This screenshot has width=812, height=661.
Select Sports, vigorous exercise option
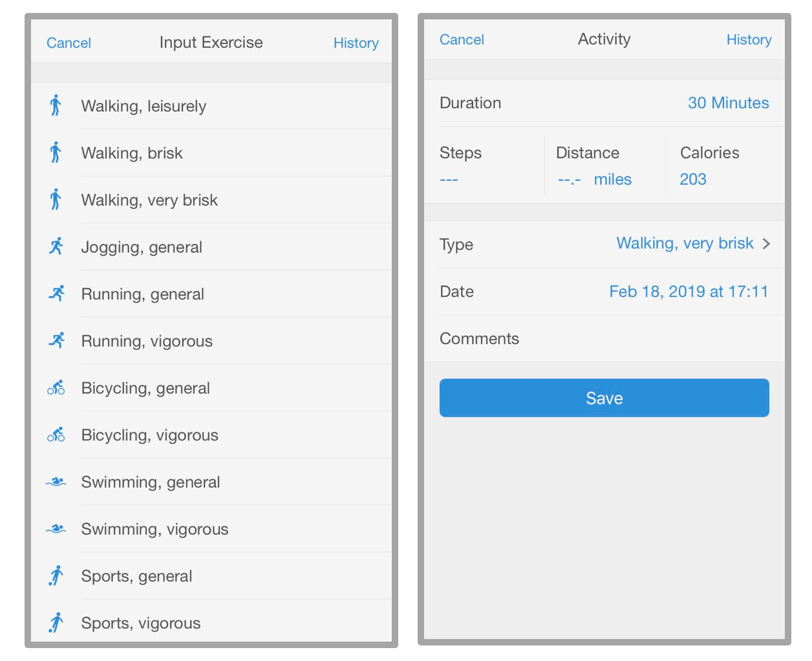click(x=140, y=622)
